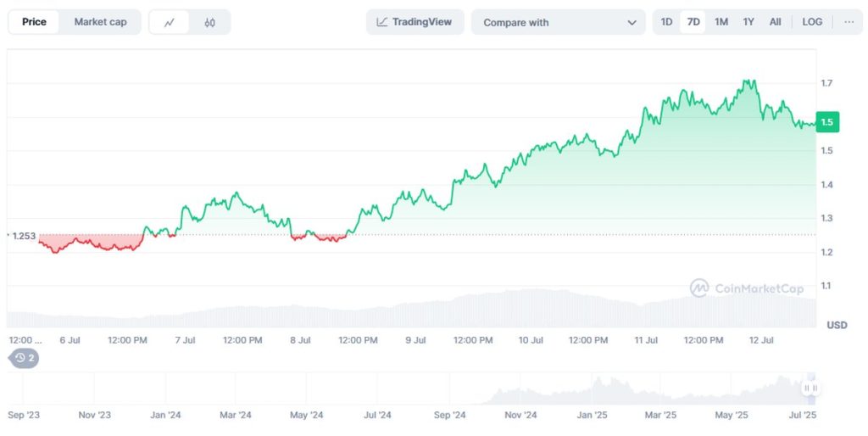This screenshot has height=436, width=868.
Task: Show the All time range
Action: coord(775,22)
